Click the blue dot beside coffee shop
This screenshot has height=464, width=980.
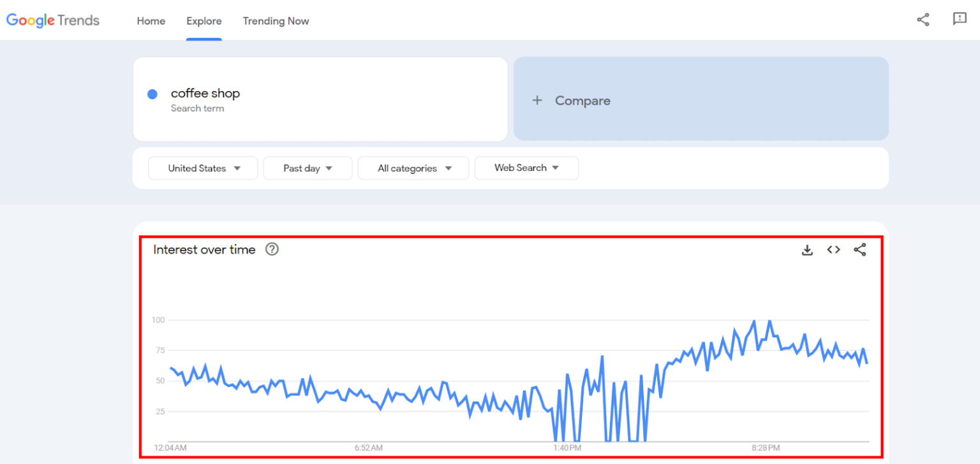point(152,94)
